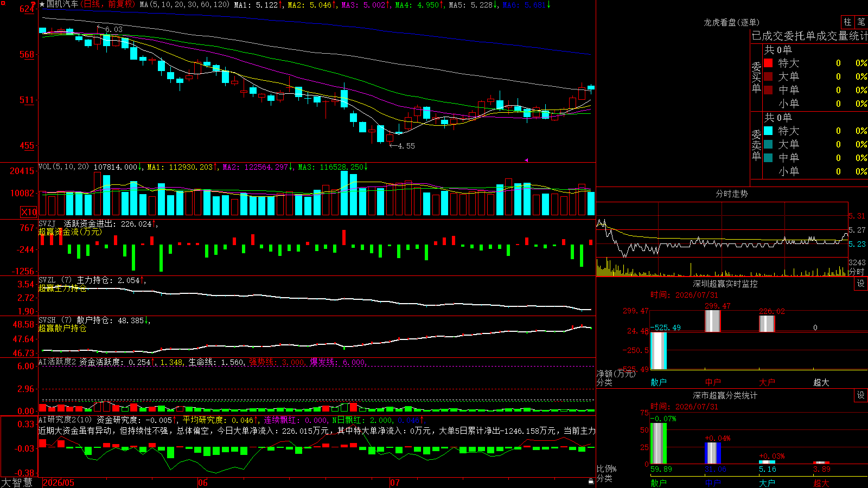Click 小单 row in 委卖单 section

pos(815,171)
